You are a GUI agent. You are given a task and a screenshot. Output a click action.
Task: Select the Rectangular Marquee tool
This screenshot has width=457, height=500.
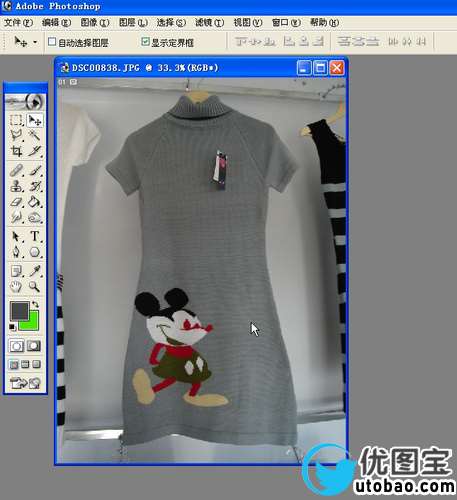(x=16, y=120)
